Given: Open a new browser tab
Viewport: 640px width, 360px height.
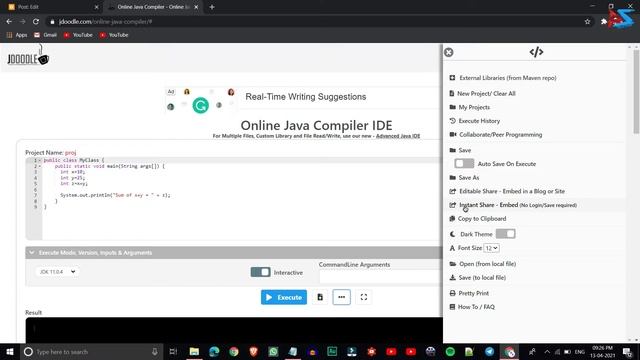Looking at the screenshot, I should pos(212,7).
